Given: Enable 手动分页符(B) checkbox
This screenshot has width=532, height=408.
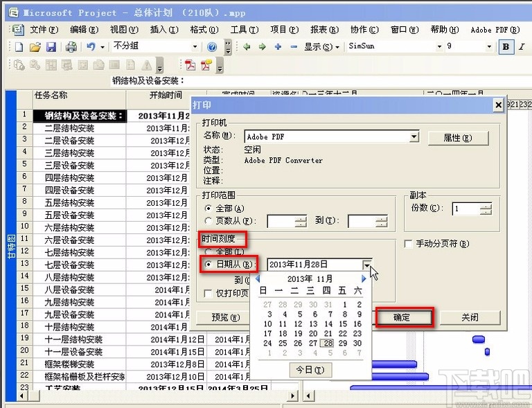Looking at the screenshot, I should (x=409, y=244).
